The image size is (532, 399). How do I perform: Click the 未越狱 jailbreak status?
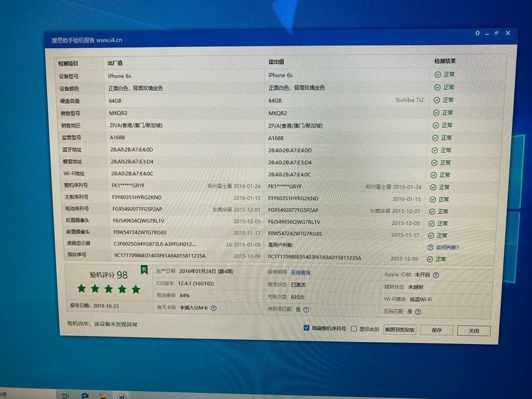pos(416,287)
